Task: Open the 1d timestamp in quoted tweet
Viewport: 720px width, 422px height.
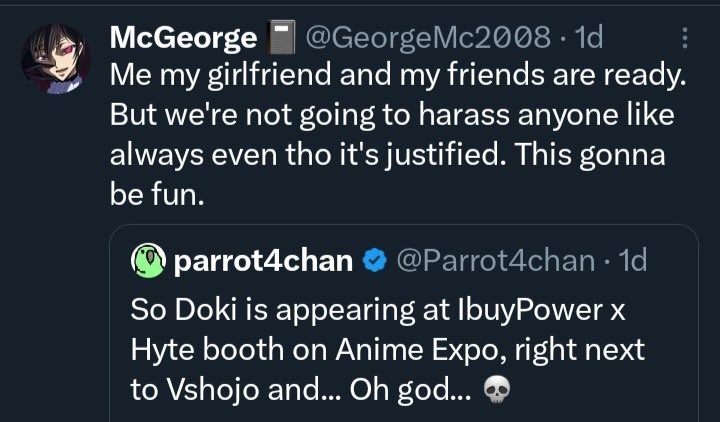Action: (x=633, y=260)
